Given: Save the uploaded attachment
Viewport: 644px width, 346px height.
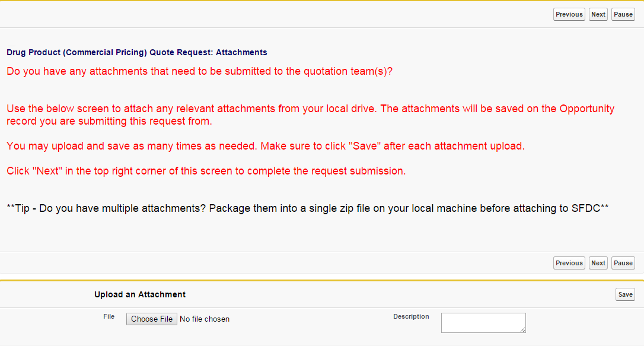Looking at the screenshot, I should [x=625, y=294].
